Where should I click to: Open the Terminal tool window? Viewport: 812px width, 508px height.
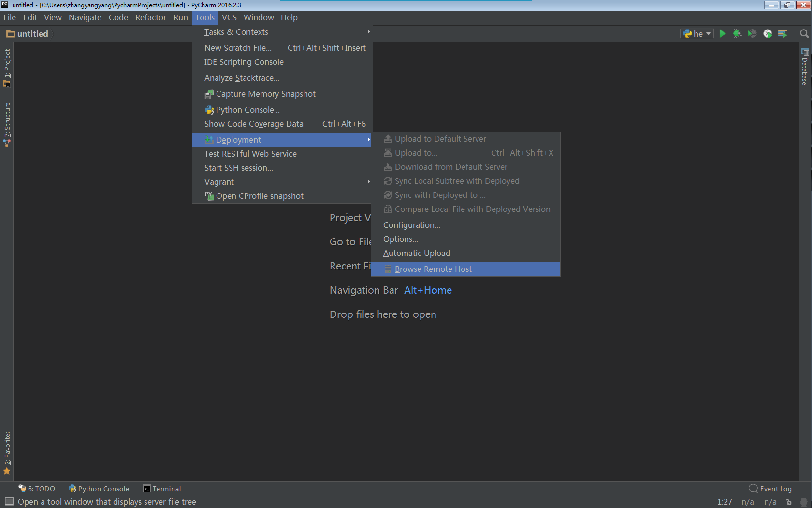click(162, 489)
